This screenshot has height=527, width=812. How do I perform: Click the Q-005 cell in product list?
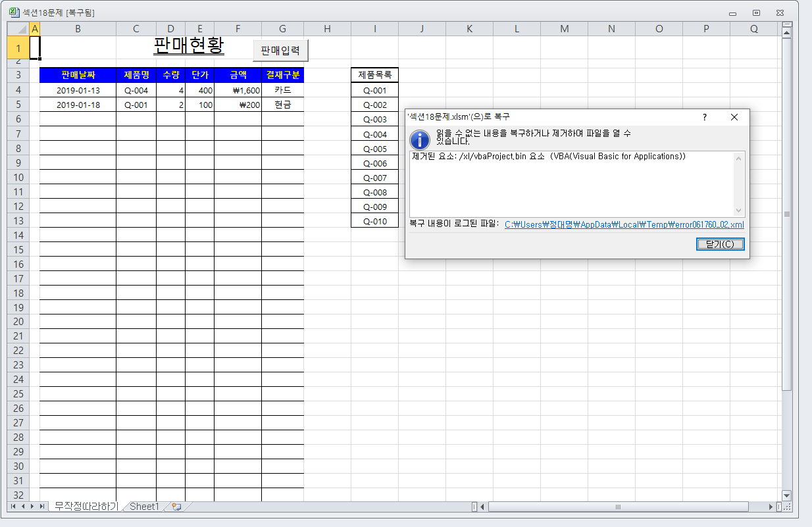tap(374, 149)
